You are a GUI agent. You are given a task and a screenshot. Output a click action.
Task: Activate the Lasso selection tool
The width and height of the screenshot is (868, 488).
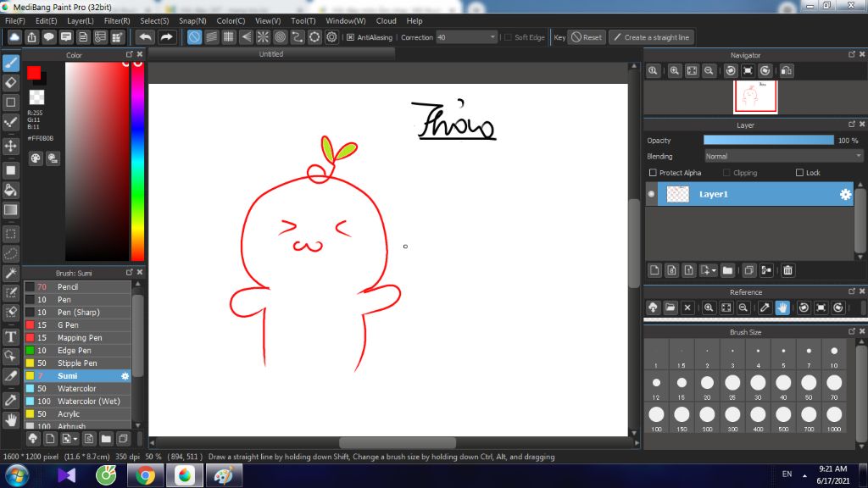click(x=11, y=254)
